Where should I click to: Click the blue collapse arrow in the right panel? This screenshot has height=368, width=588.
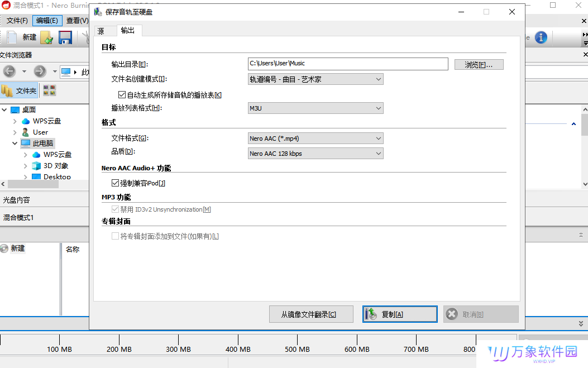coord(573,124)
